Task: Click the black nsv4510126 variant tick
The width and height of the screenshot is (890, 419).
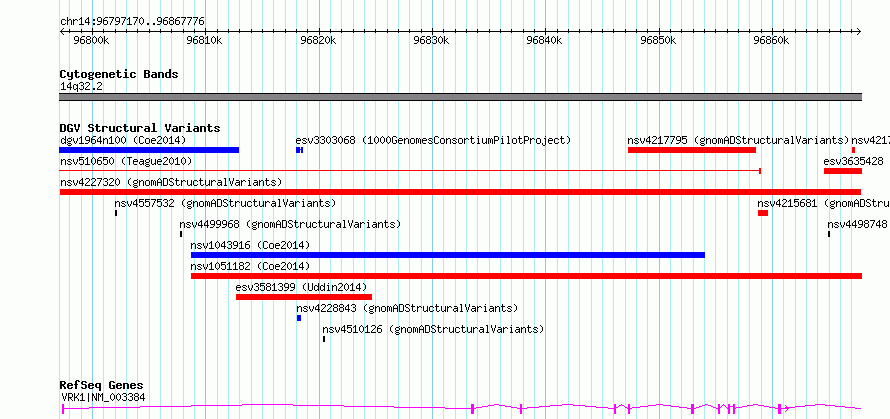Action: (324, 339)
